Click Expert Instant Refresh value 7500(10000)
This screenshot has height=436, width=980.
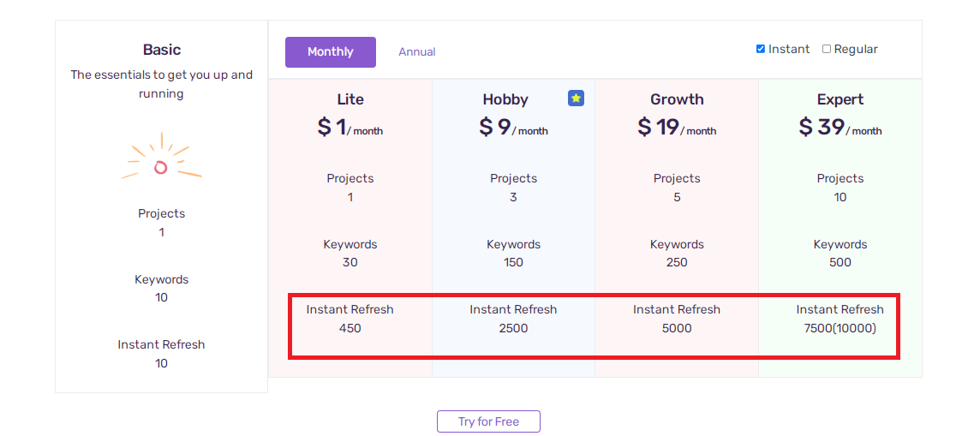click(x=840, y=328)
